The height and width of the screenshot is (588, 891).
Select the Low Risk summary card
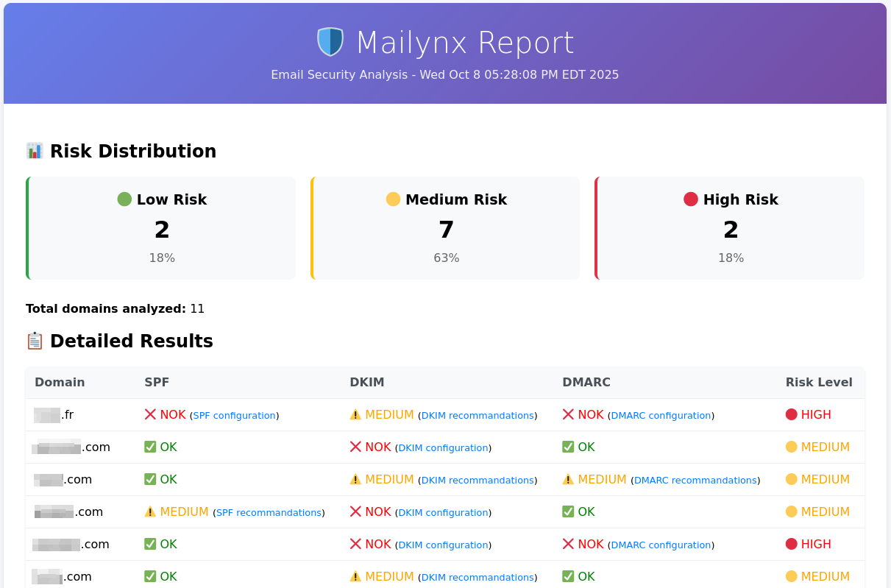(x=160, y=228)
